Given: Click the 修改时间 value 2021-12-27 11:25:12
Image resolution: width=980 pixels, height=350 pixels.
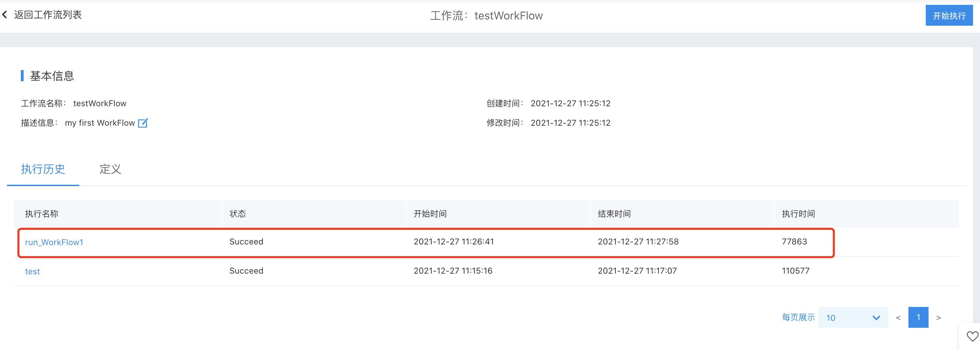Looking at the screenshot, I should coord(570,123).
